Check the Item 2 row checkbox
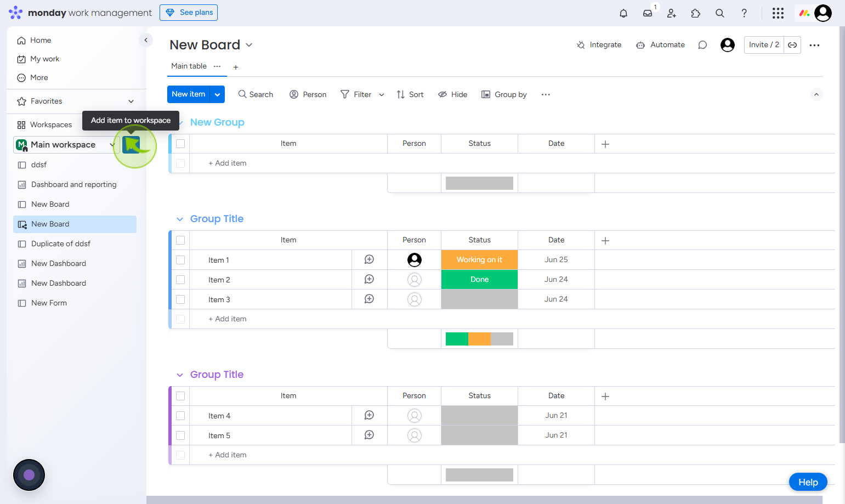The height and width of the screenshot is (504, 845). [180, 280]
